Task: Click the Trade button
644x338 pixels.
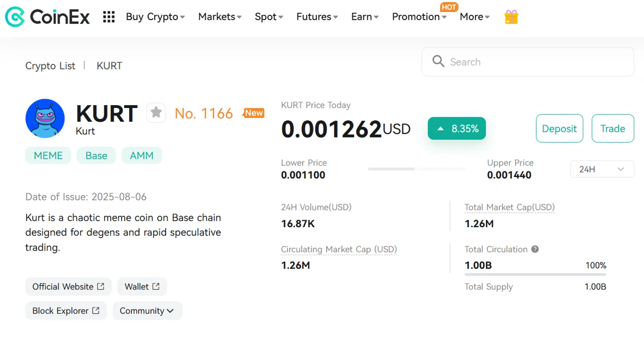Action: click(x=613, y=129)
